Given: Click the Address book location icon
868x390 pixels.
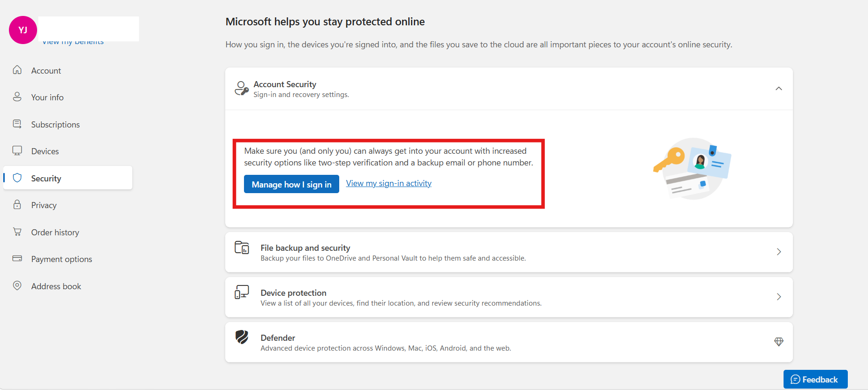Looking at the screenshot, I should pyautogui.click(x=17, y=285).
